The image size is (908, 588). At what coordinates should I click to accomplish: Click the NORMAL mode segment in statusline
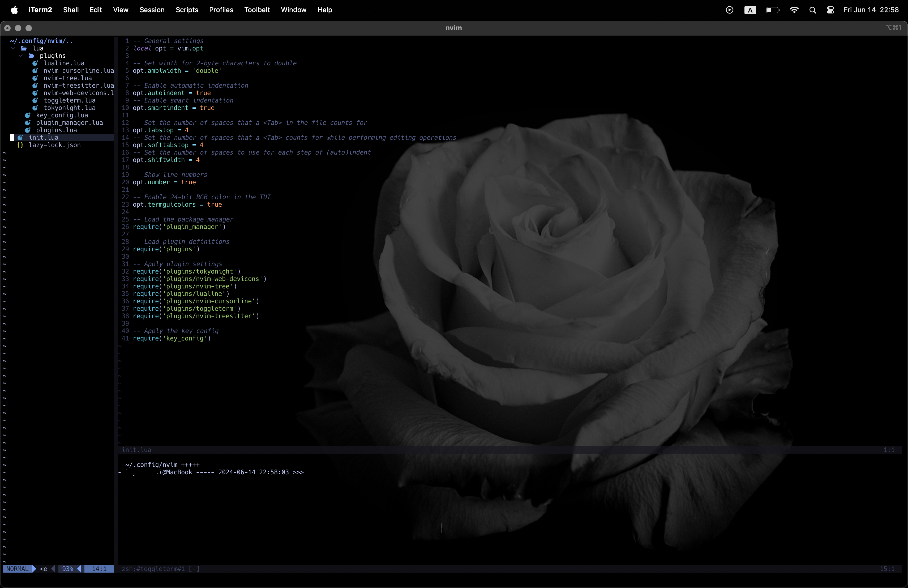coord(18,569)
